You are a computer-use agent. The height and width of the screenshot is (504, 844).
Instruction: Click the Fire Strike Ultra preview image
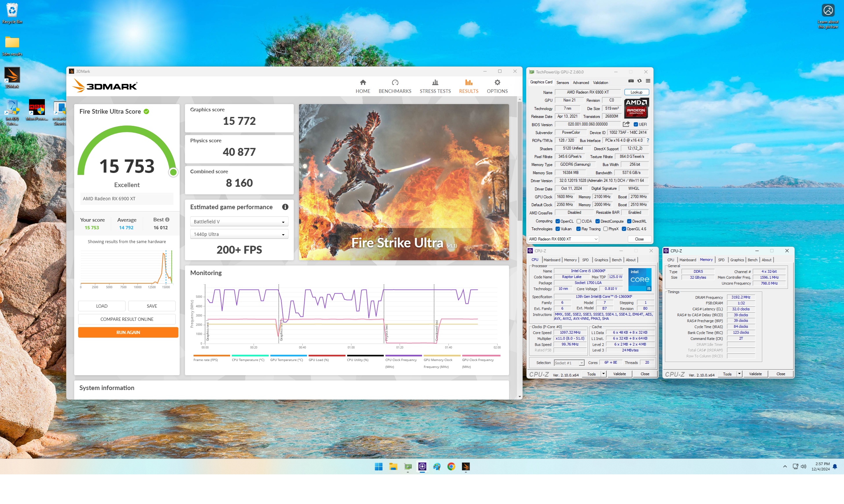coord(404,182)
